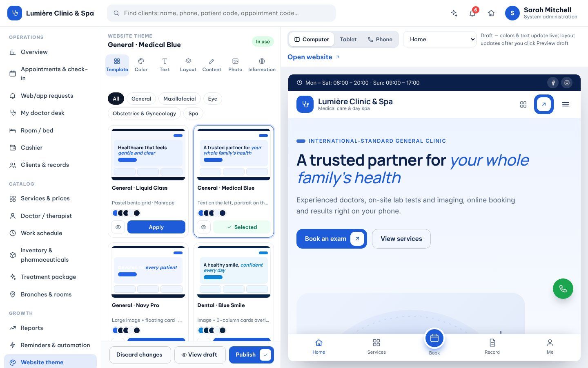588x368 pixels.
Task: Click the green phone call floating button
Action: pyautogui.click(x=563, y=289)
